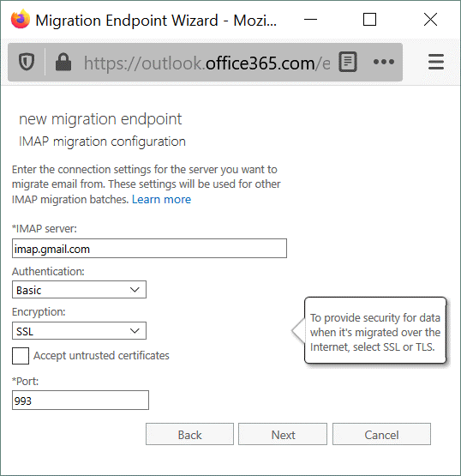Go Back to the previous wizard step
Viewport: 461px width, 476px height.
pos(189,434)
